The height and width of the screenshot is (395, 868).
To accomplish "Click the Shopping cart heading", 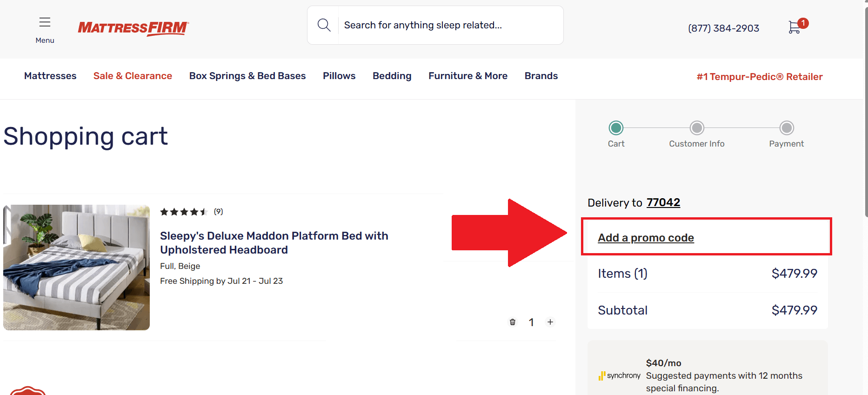I will [86, 136].
